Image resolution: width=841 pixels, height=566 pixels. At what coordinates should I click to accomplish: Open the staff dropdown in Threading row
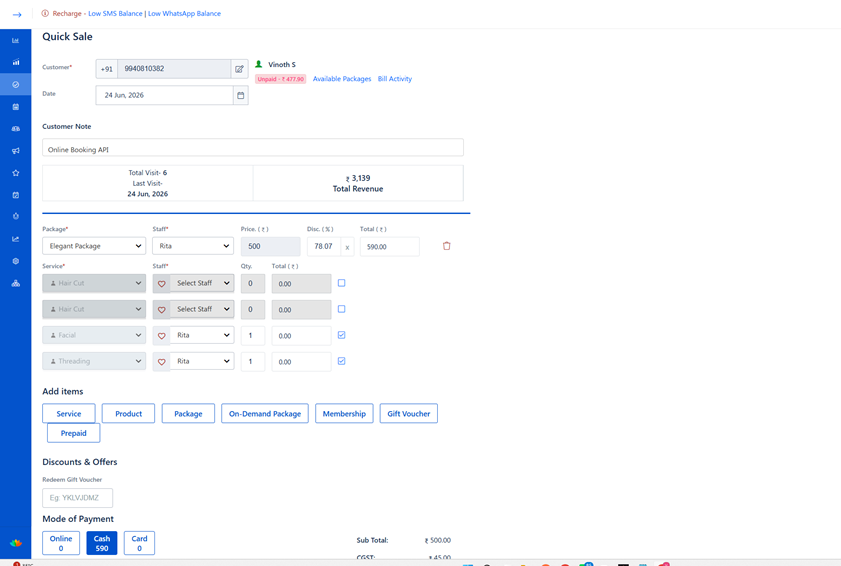[202, 362]
